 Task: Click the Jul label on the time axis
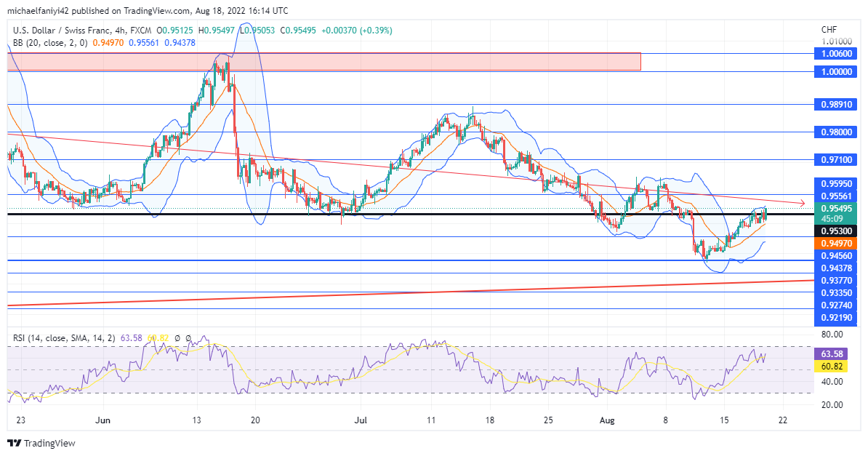(x=361, y=420)
